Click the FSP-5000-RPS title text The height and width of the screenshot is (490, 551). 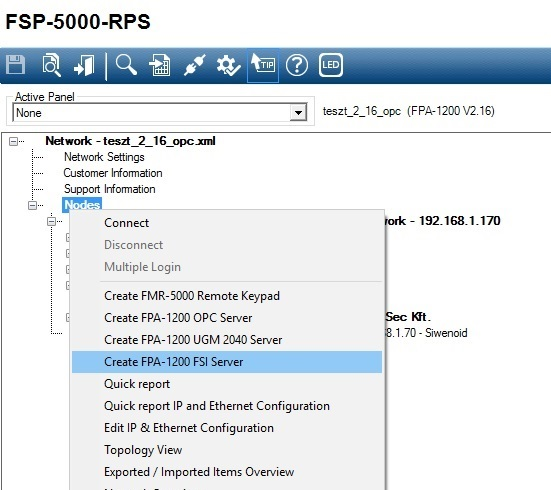[x=78, y=22]
